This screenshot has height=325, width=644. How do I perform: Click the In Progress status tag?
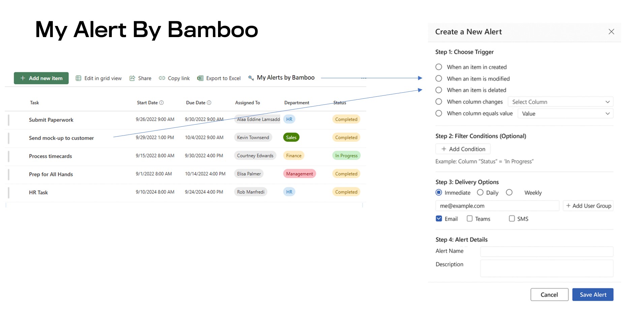coord(346,155)
